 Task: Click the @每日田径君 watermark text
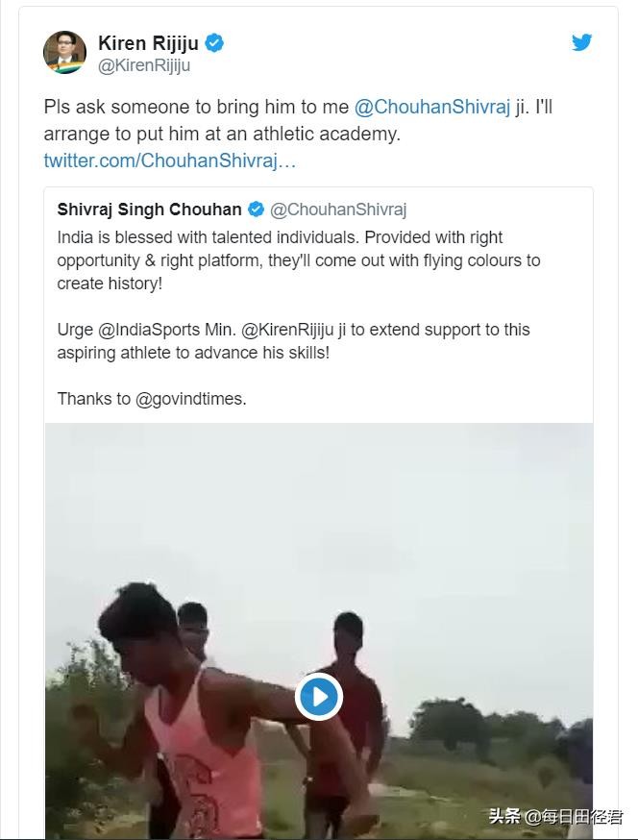(x=574, y=816)
